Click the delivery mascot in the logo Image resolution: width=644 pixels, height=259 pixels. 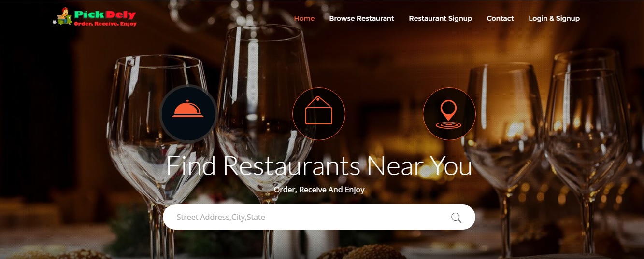(x=63, y=16)
